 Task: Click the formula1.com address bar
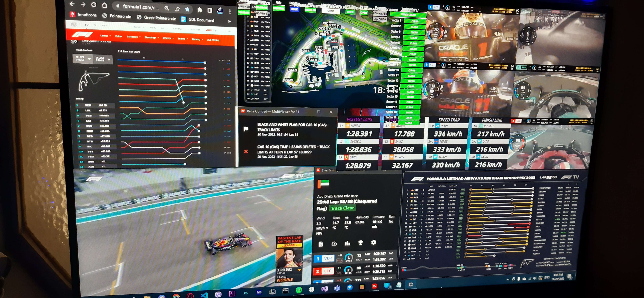point(140,7)
